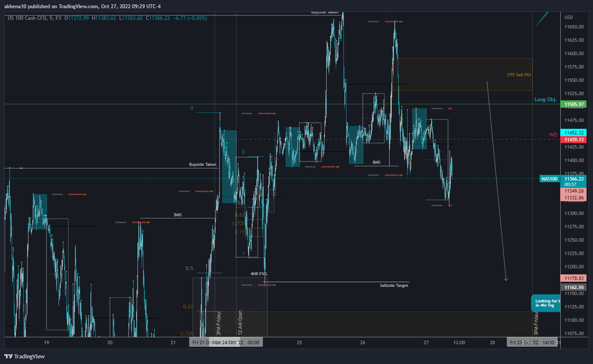Click the 'Buyside Taken' label left of October 21 rally

(x=203, y=165)
